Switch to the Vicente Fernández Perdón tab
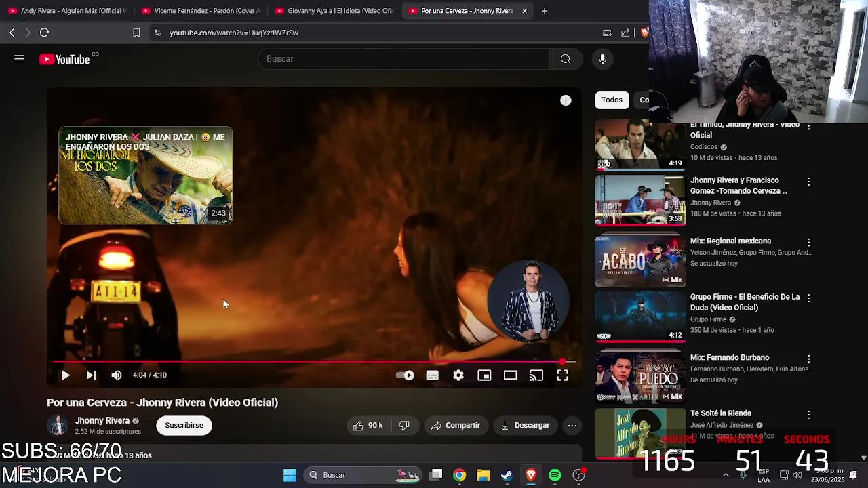 click(201, 11)
